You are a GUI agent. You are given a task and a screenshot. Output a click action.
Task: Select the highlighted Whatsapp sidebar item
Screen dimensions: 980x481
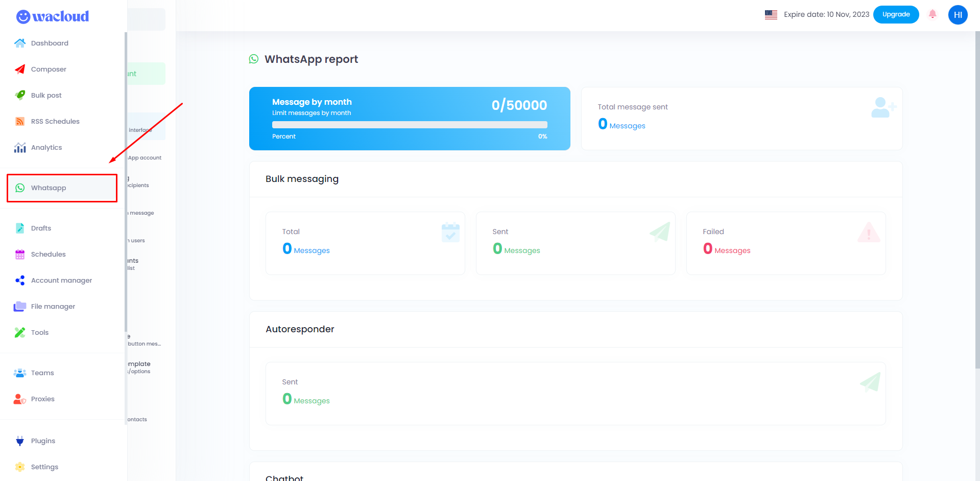pos(49,188)
